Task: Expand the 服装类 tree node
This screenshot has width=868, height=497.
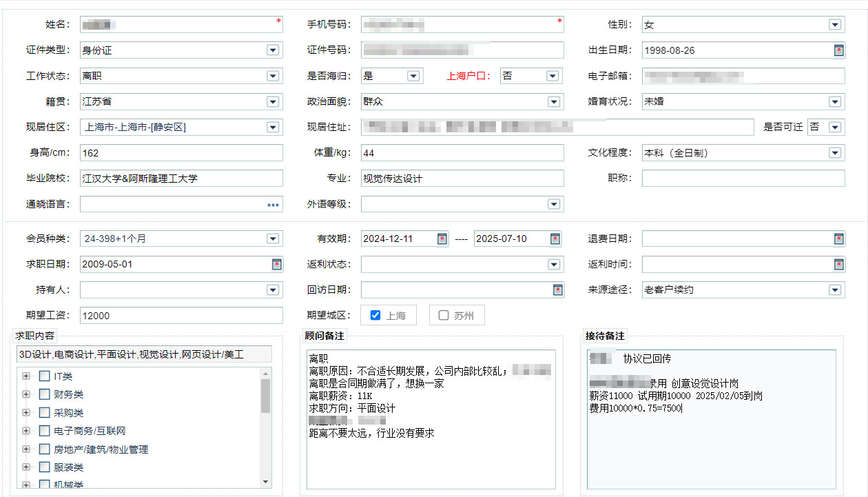Action: [26, 467]
